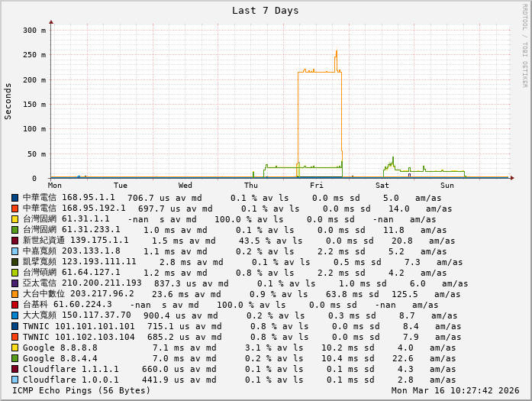The image size is (532, 401).
Task: Click the Thu marker on the time axis
Action: [x=251, y=186]
